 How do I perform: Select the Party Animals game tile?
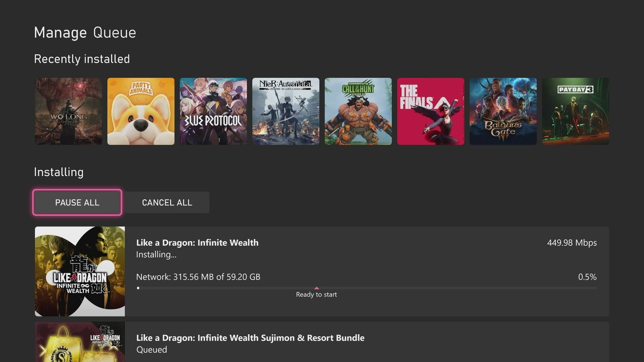pyautogui.click(x=141, y=111)
